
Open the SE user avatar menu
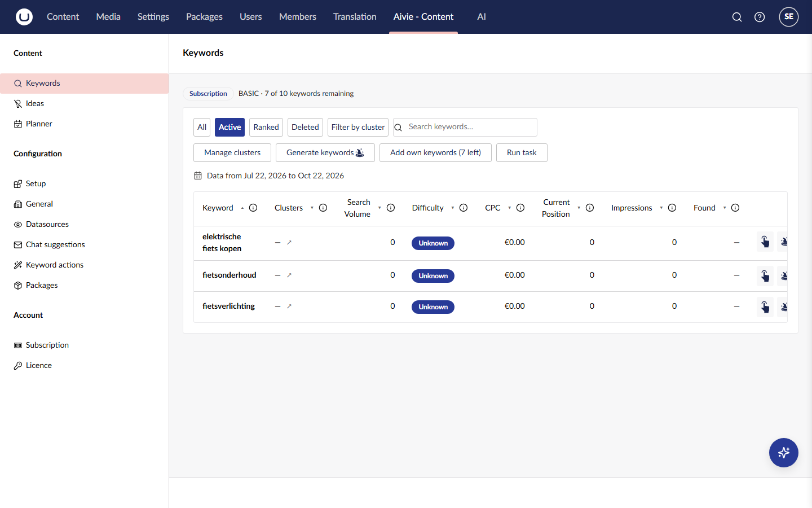(x=789, y=17)
